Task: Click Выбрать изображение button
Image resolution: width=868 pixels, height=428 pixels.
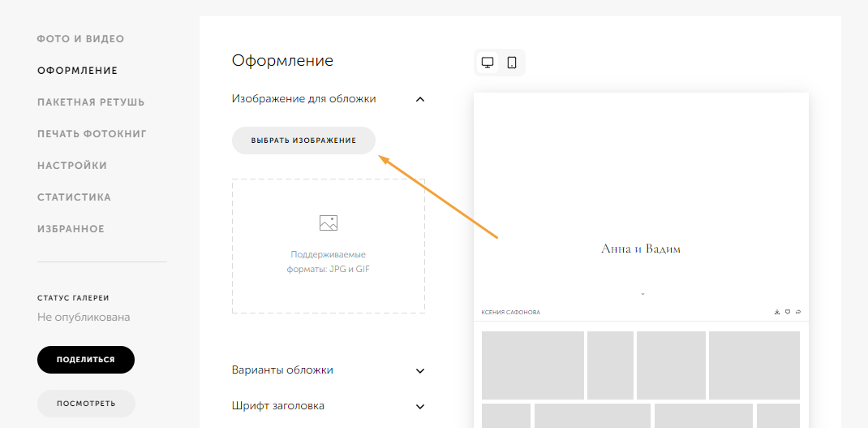Action: (304, 141)
